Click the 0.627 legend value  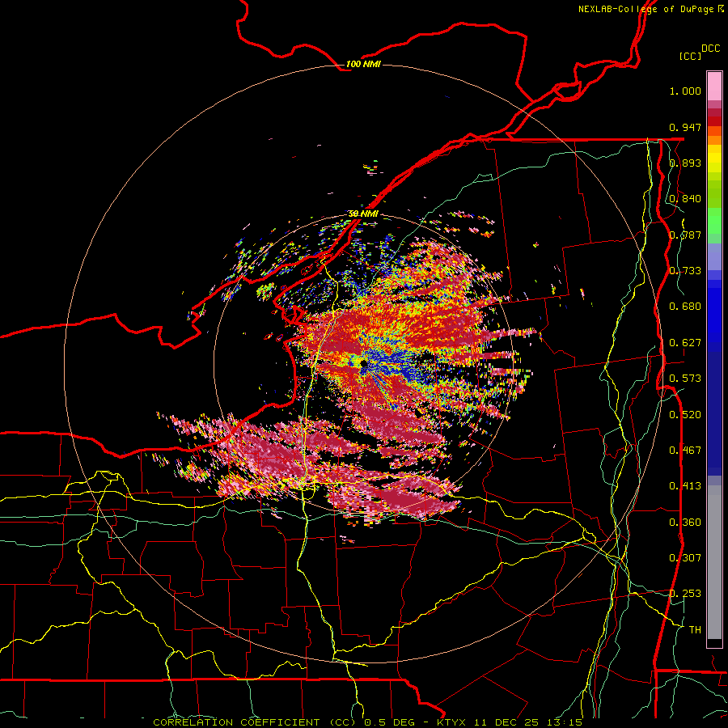coord(685,343)
